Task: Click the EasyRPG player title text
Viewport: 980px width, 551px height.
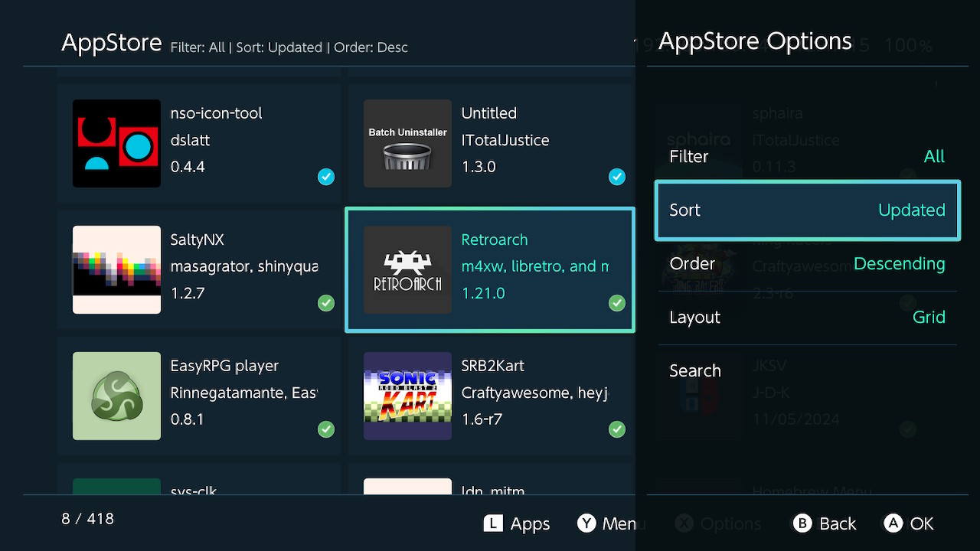Action: tap(224, 366)
